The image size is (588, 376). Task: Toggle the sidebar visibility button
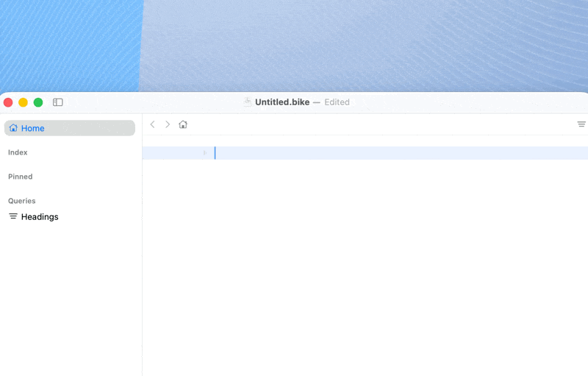pos(58,102)
